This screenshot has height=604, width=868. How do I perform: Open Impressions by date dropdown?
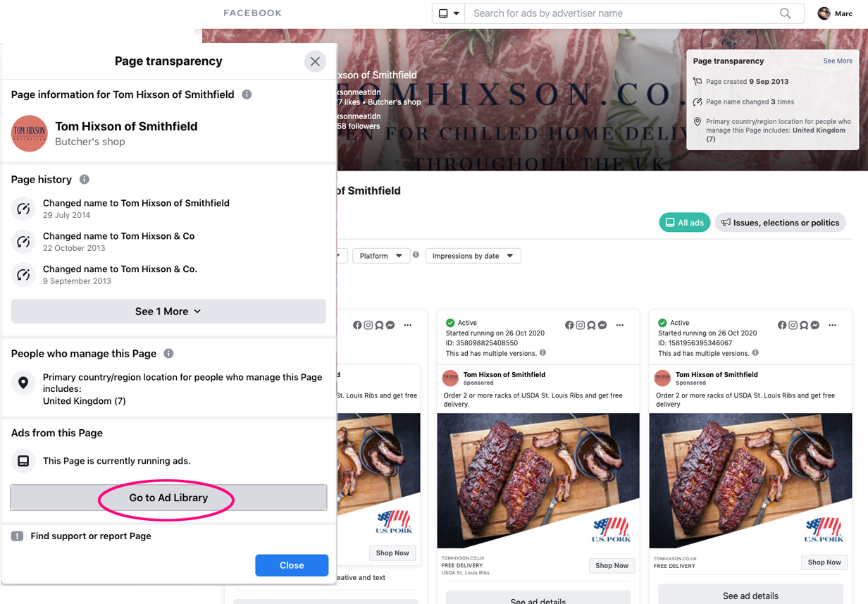[x=473, y=256]
